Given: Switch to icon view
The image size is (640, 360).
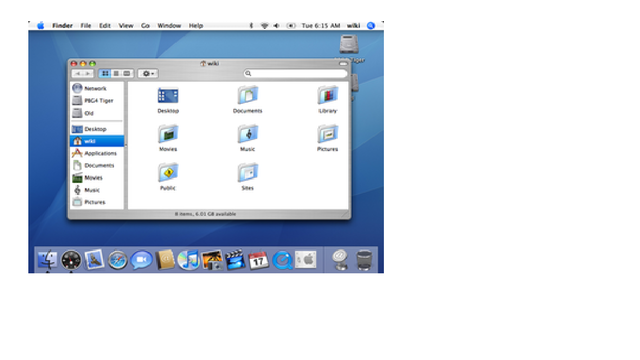Looking at the screenshot, I should point(105,73).
